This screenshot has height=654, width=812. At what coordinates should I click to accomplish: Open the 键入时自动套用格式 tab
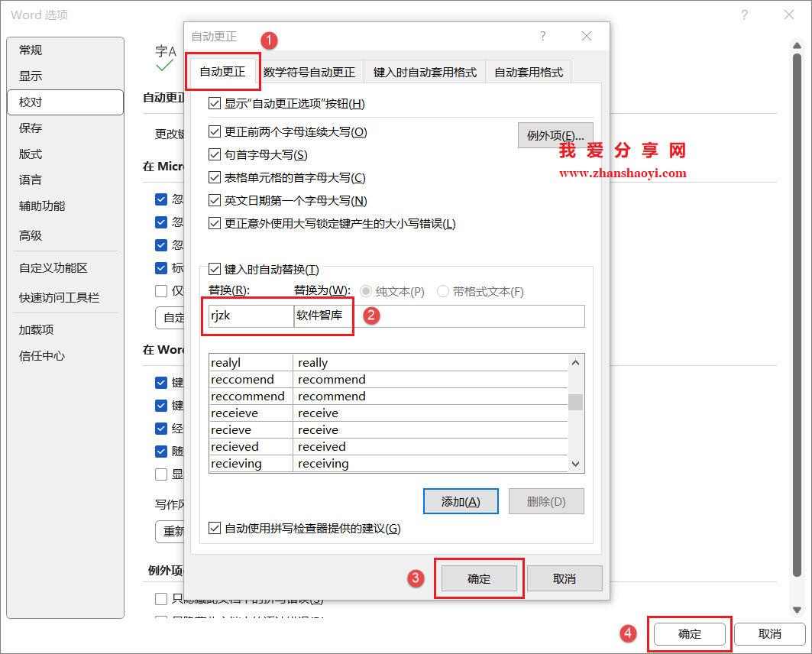(x=425, y=72)
